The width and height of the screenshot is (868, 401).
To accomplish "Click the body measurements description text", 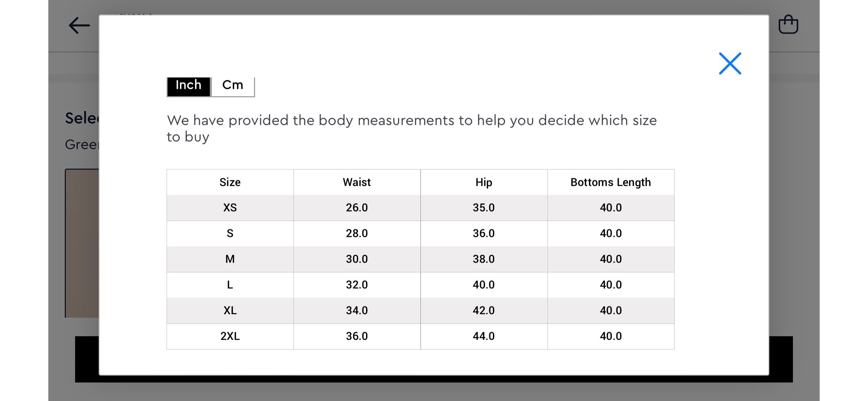I will [412, 129].
